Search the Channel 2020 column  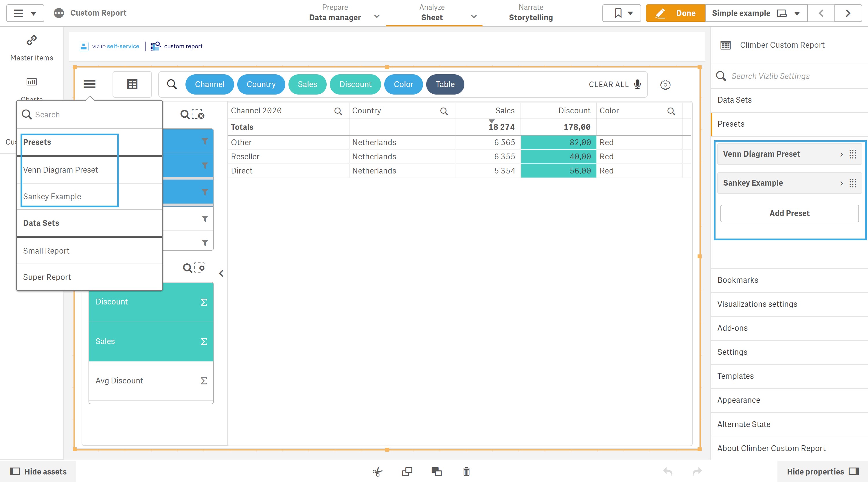338,111
